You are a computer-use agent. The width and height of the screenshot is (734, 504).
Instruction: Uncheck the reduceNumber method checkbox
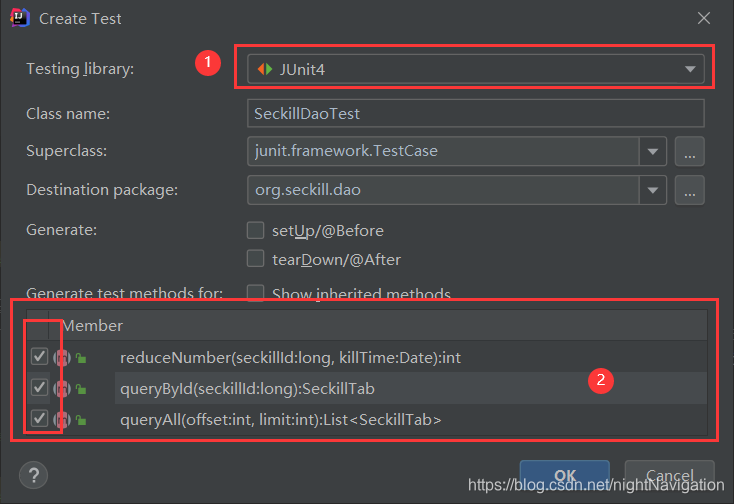pos(39,357)
